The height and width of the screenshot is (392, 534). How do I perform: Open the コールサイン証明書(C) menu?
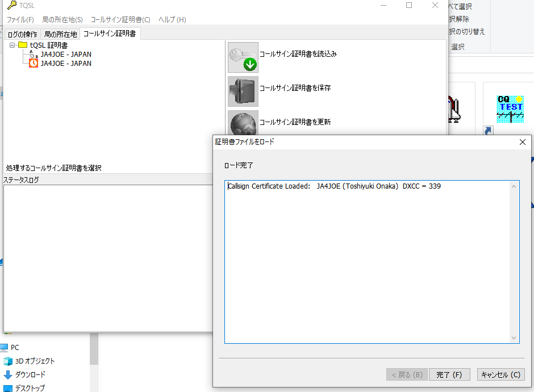[x=120, y=19]
